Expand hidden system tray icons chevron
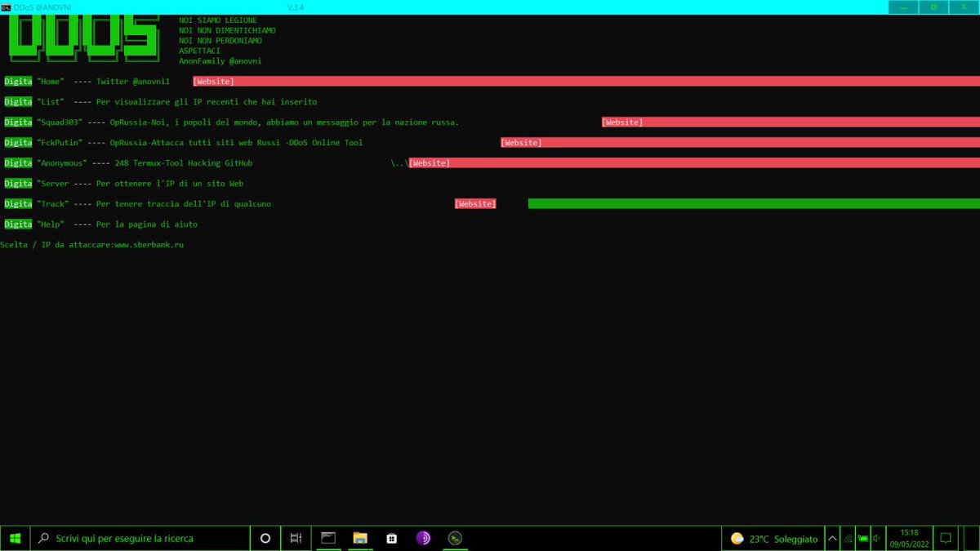The width and height of the screenshot is (980, 551). click(x=833, y=539)
